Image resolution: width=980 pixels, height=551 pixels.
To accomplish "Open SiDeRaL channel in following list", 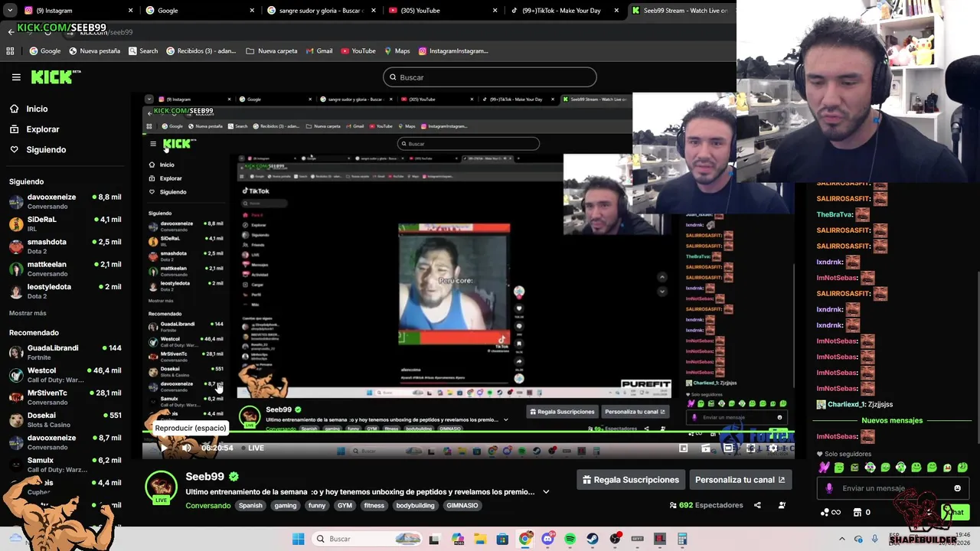I will [65, 223].
